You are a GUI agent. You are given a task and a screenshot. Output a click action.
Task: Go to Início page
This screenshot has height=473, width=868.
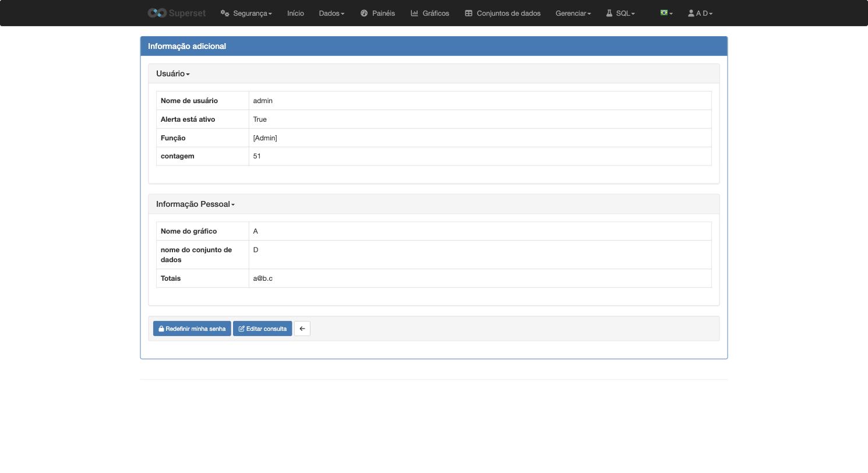pyautogui.click(x=295, y=13)
